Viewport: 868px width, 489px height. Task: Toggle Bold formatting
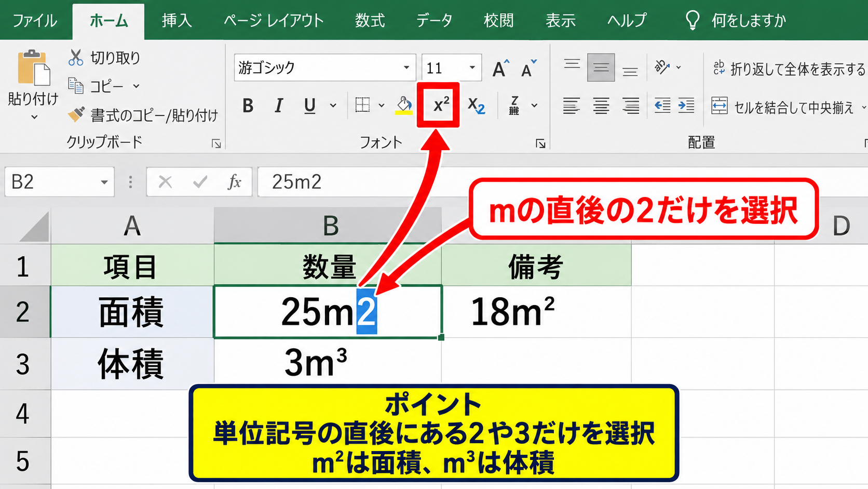tap(248, 105)
